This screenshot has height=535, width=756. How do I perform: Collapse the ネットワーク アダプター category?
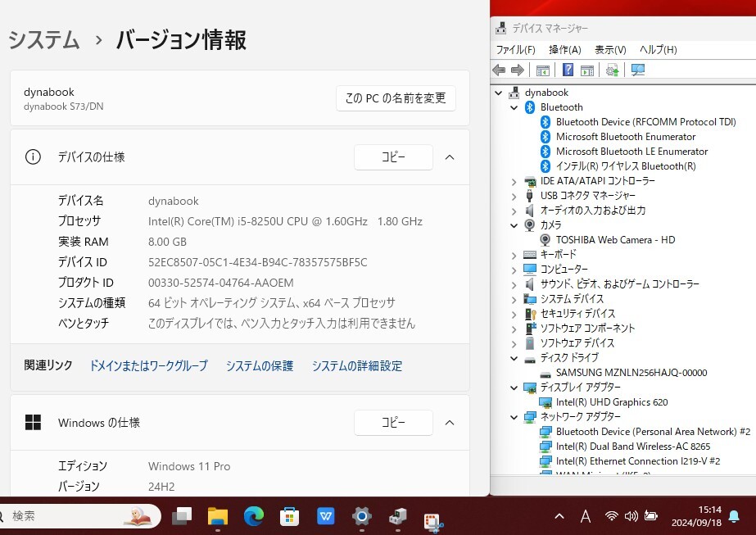[x=514, y=417]
